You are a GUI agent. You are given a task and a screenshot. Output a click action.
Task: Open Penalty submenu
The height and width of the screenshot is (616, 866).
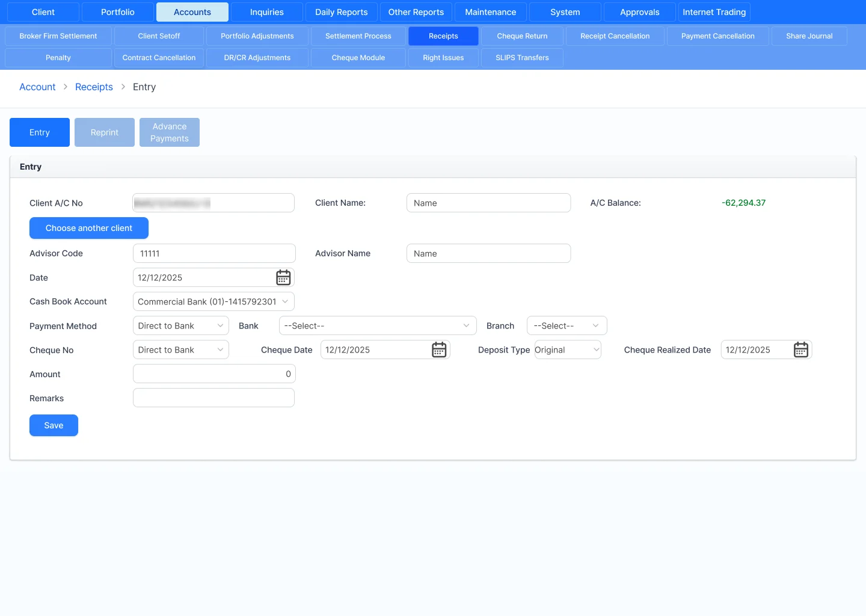point(58,58)
